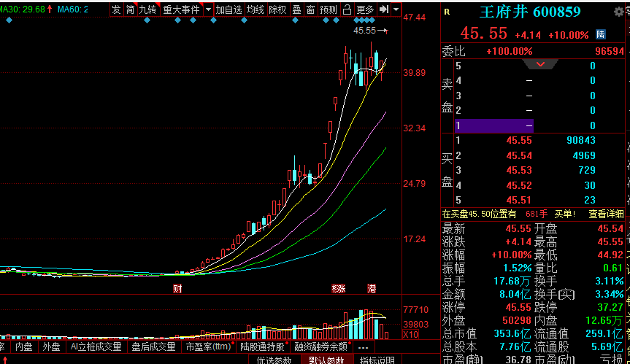The image size is (630, 364).
Task: Expand the red chevron above sell orders
Action: (x=540, y=64)
